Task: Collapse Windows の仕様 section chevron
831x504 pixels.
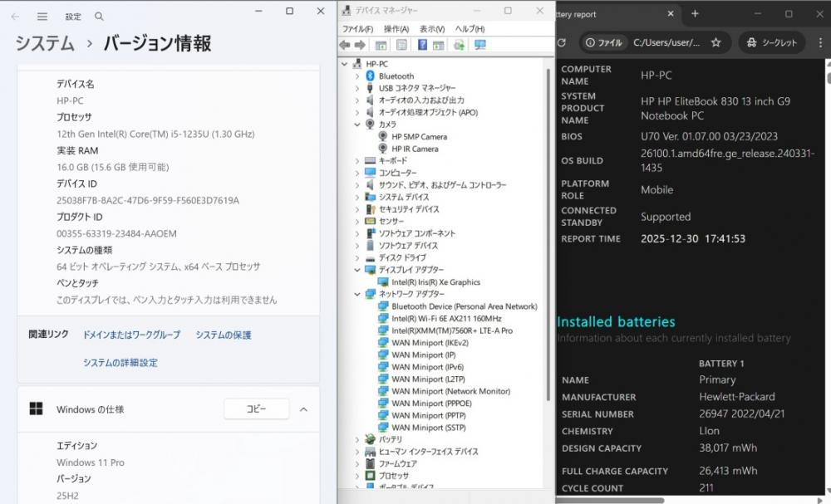Action: [x=303, y=409]
